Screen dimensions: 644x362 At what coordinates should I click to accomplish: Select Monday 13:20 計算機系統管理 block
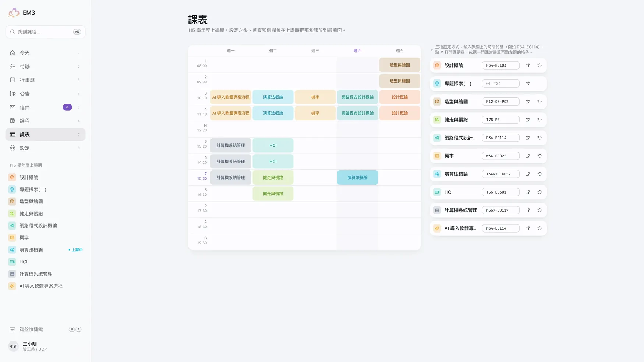pyautogui.click(x=231, y=145)
